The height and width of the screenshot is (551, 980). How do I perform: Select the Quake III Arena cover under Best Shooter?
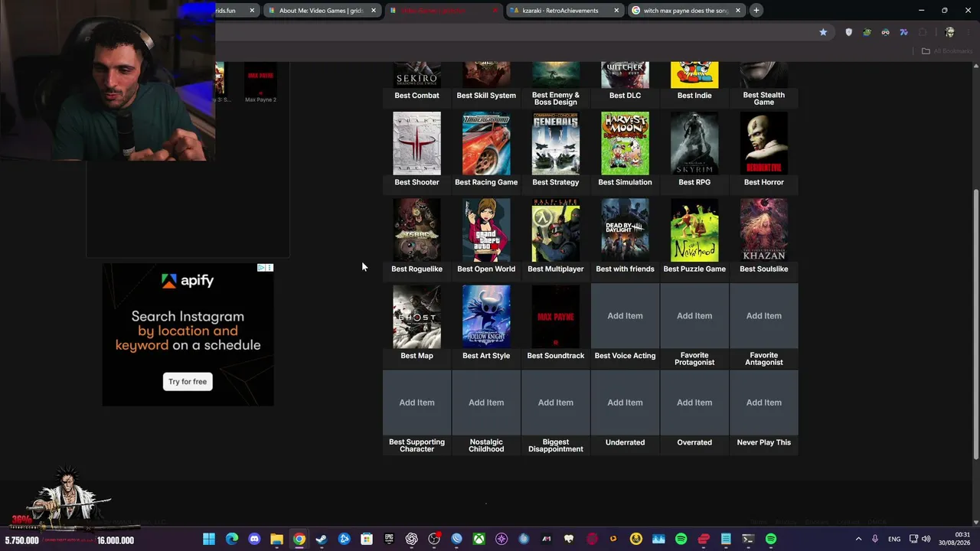[416, 143]
